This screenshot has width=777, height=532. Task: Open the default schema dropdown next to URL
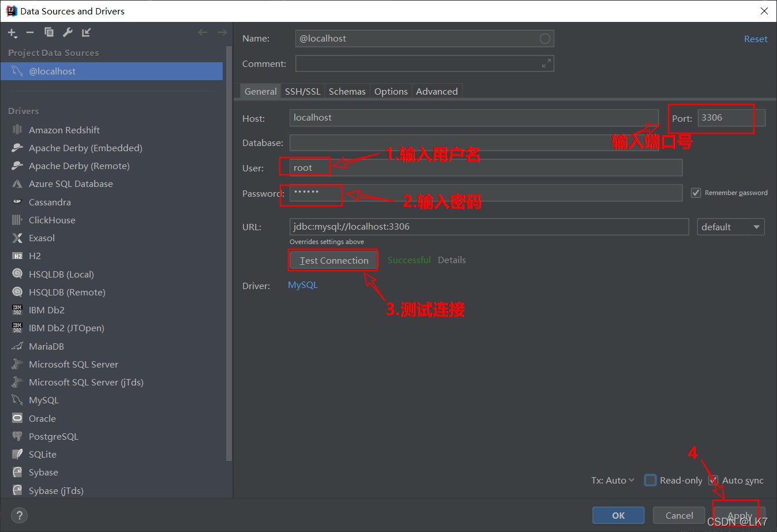(x=730, y=227)
